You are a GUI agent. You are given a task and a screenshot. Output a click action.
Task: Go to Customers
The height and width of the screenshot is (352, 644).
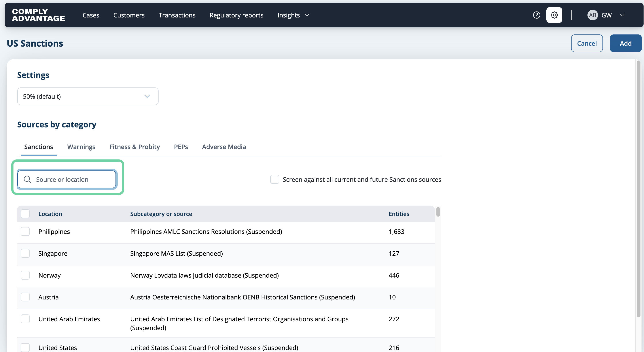tap(129, 15)
